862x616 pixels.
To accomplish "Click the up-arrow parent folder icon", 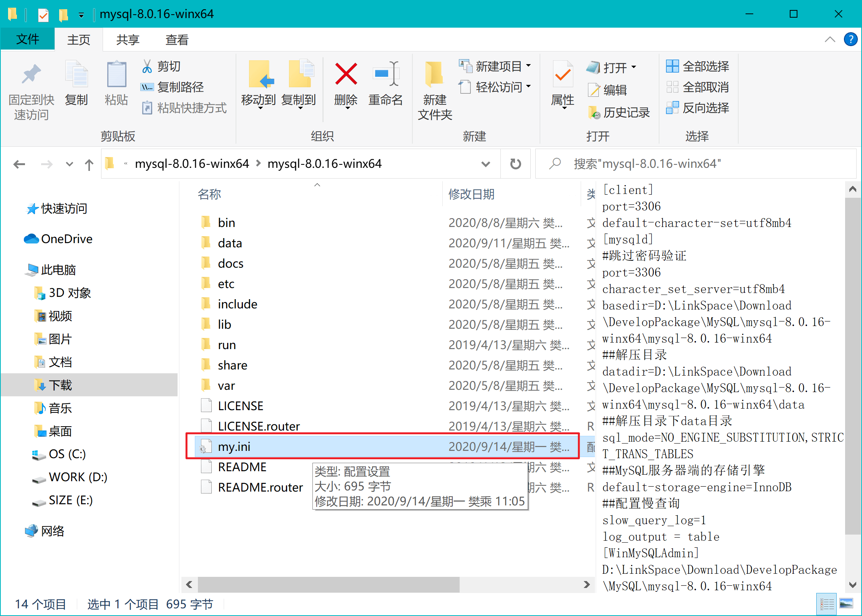I will pyautogui.click(x=89, y=165).
